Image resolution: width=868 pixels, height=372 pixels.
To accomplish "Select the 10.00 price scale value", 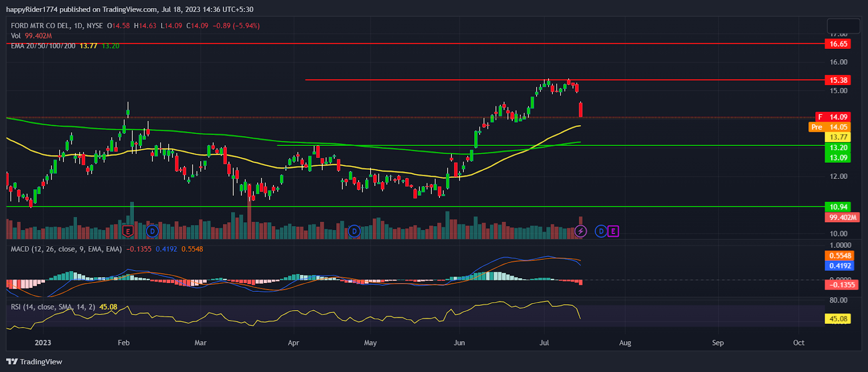I will [x=838, y=234].
